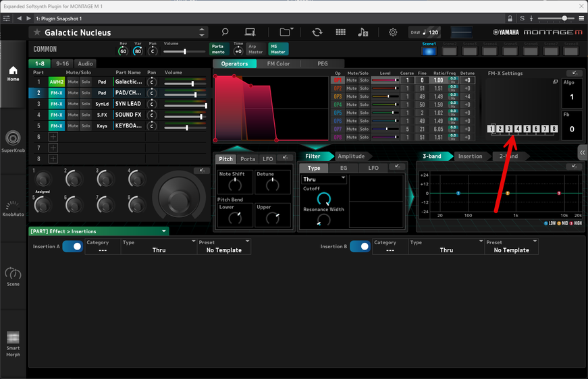588x379 pixels.
Task: Open the performance search magnifier icon
Action: 225,32
